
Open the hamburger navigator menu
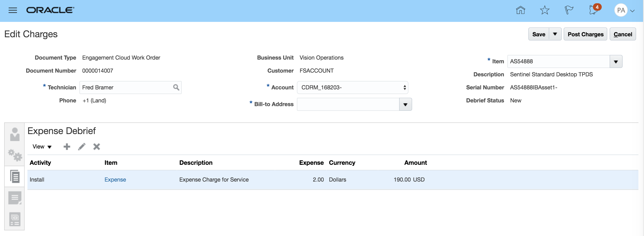point(13,10)
